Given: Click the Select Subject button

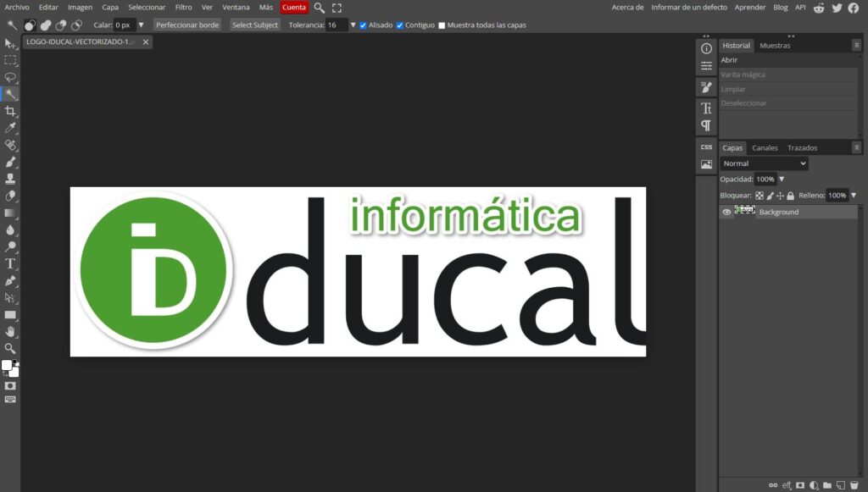Looking at the screenshot, I should click(x=254, y=25).
